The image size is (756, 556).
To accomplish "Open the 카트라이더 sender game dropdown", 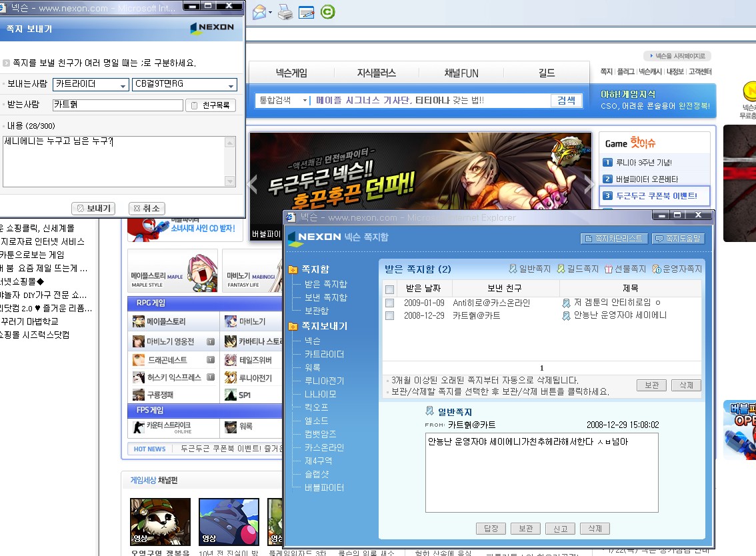I will tap(123, 85).
